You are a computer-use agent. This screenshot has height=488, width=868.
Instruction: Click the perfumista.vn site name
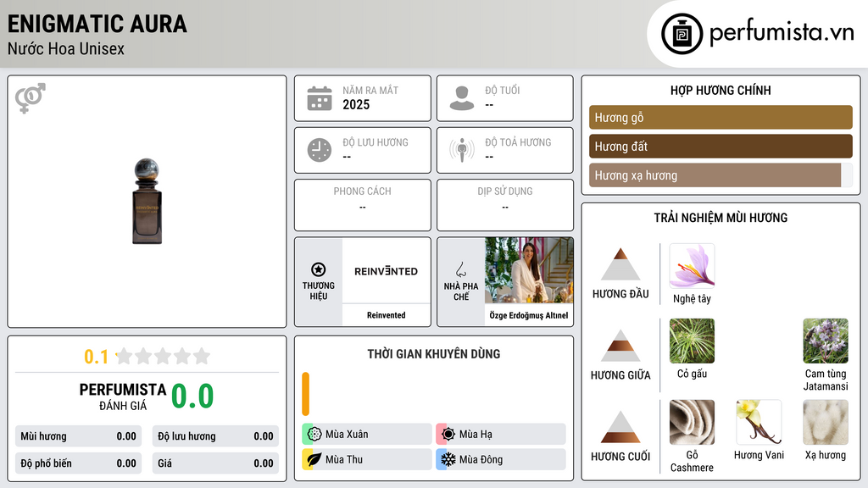[782, 33]
